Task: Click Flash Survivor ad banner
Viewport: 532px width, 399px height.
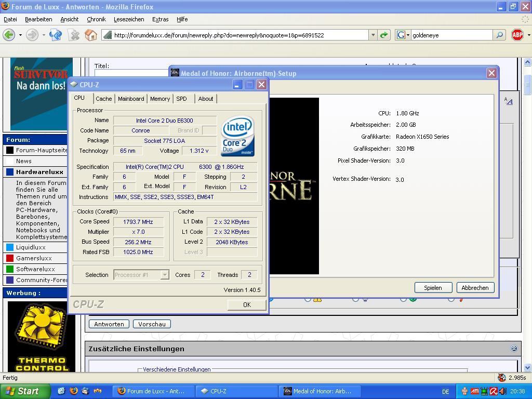Action: click(x=41, y=94)
